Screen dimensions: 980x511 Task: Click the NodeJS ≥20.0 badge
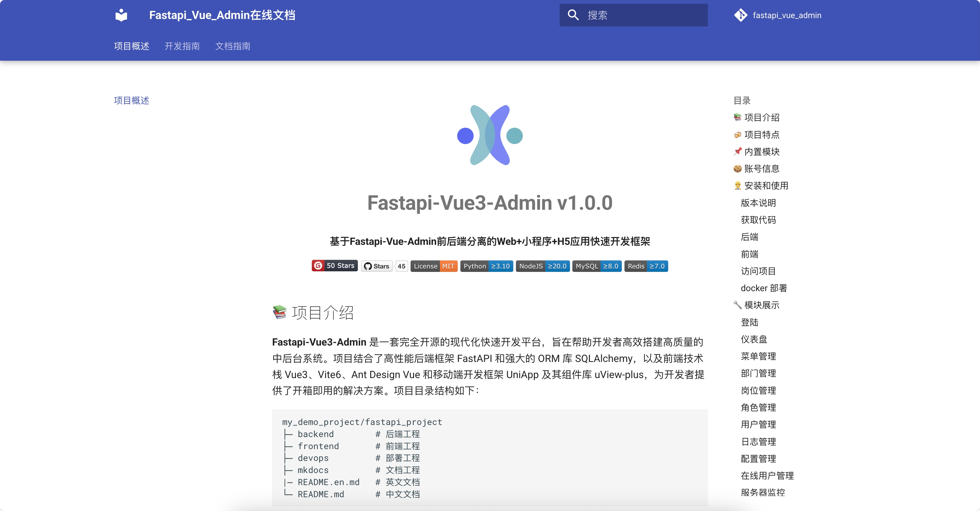pos(542,266)
